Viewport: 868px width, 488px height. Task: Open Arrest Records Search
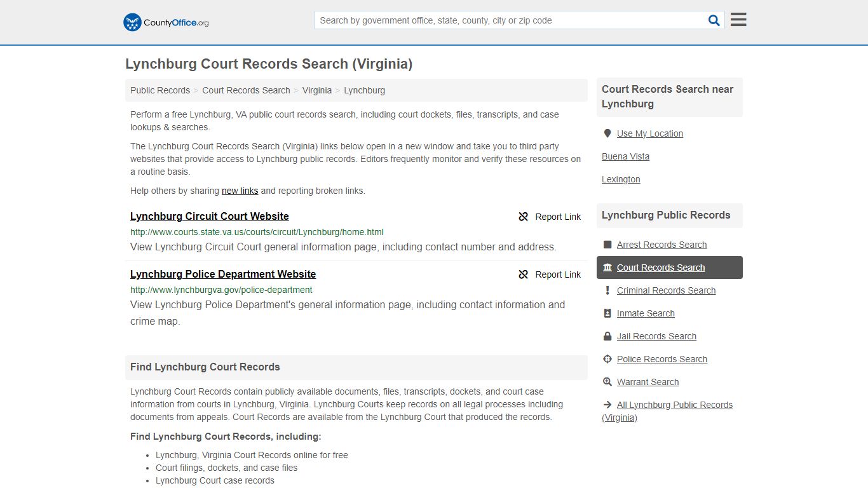661,245
